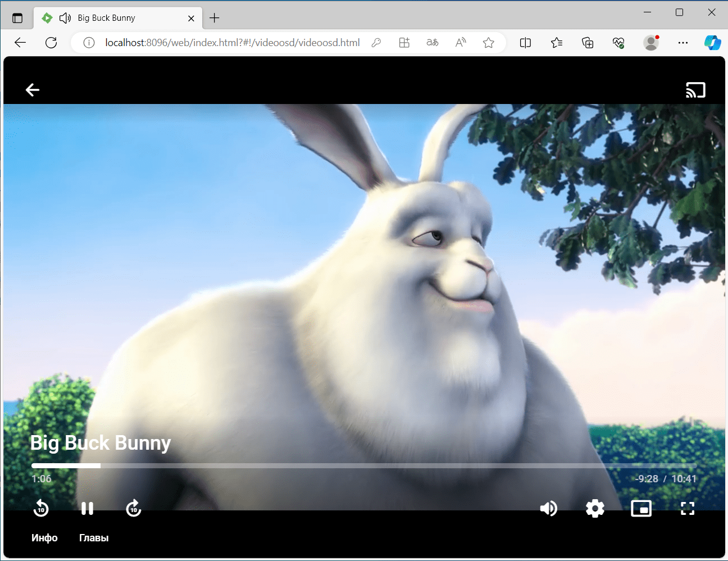Open the Favorites list
The width and height of the screenshot is (728, 561).
click(557, 43)
